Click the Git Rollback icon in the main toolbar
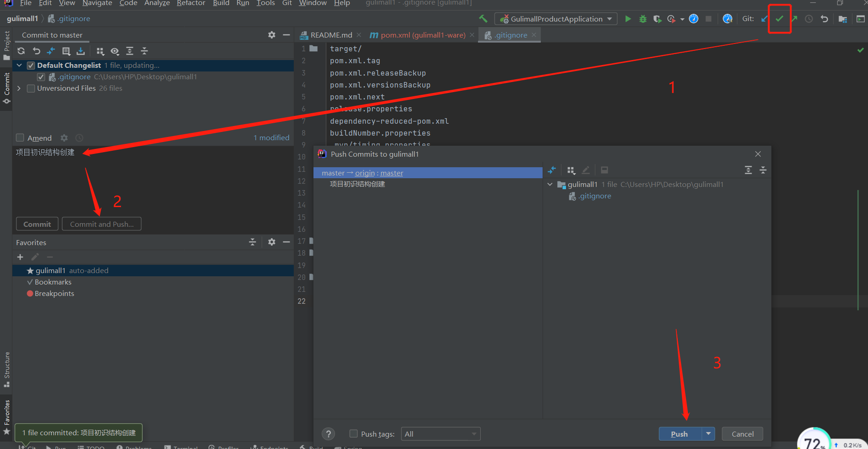 [x=824, y=19]
